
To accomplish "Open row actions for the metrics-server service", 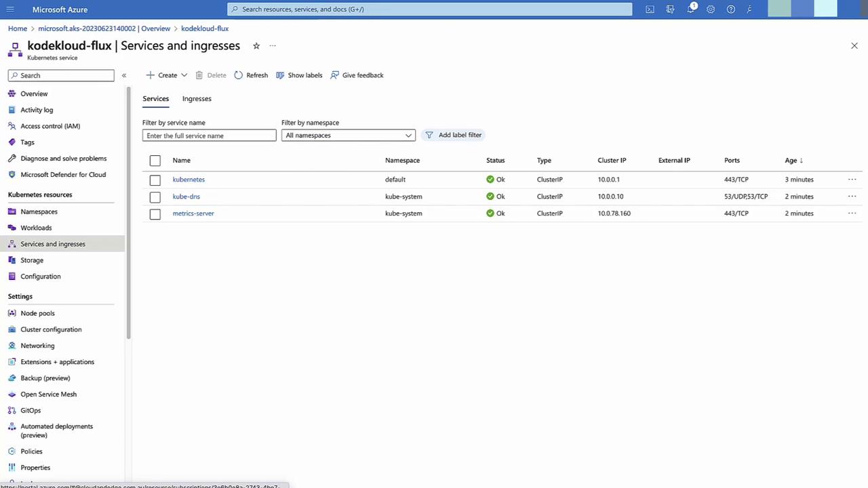I will pos(852,213).
